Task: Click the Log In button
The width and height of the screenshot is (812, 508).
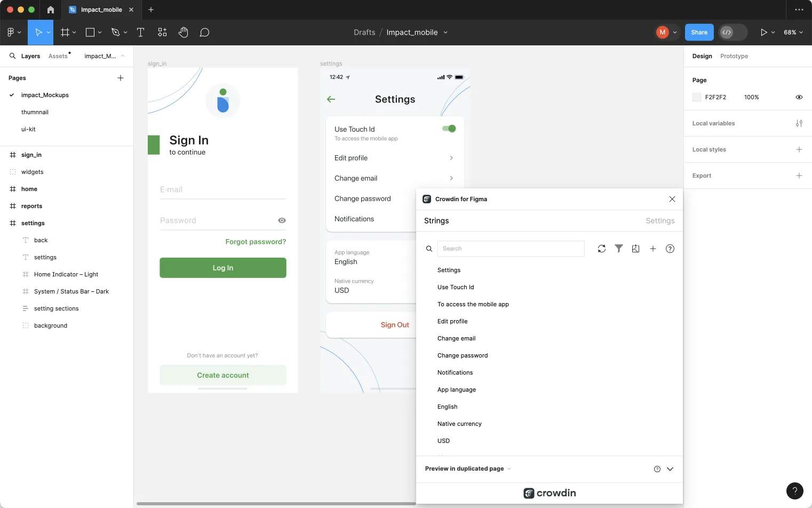Action: (223, 268)
